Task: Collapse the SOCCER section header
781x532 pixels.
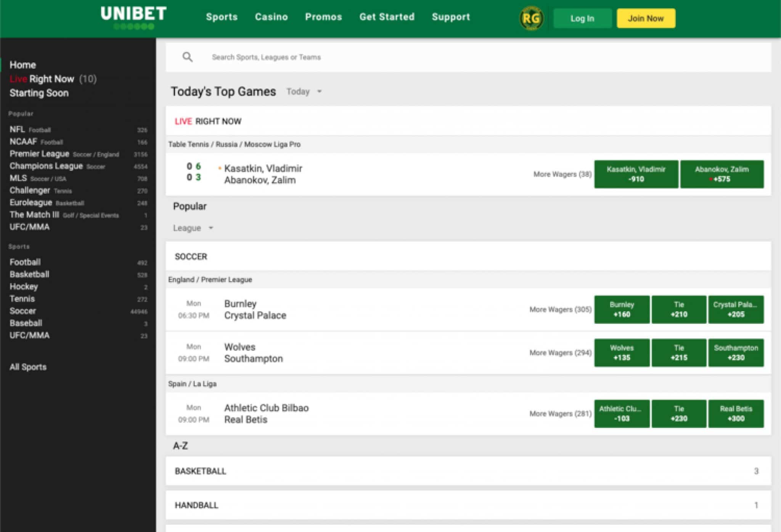Action: coord(468,256)
